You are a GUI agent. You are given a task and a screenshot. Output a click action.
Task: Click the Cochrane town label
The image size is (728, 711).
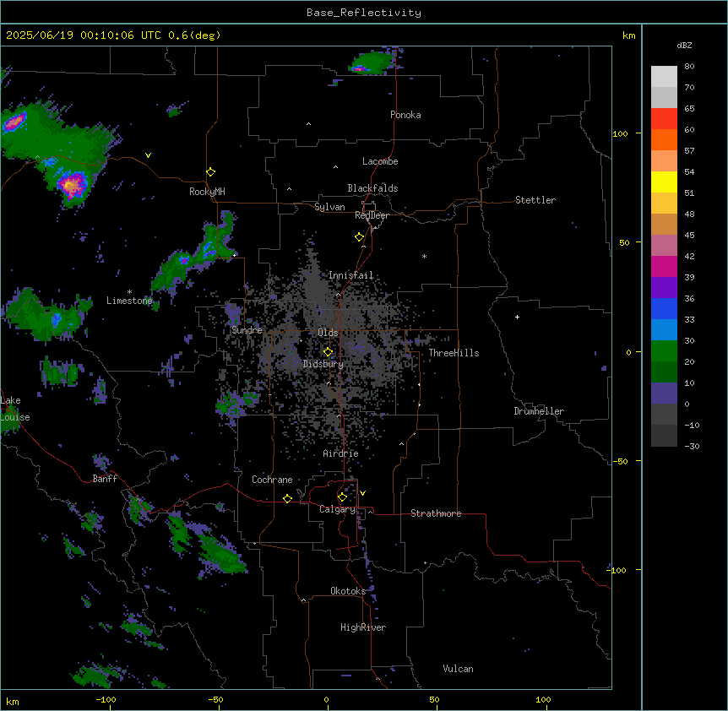pos(272,480)
